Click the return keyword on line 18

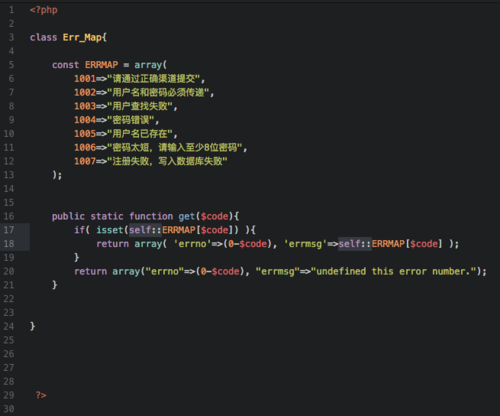(x=112, y=244)
